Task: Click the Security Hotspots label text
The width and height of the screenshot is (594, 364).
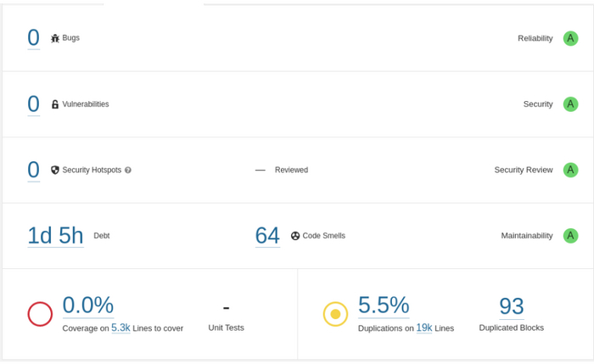Action: (x=92, y=170)
